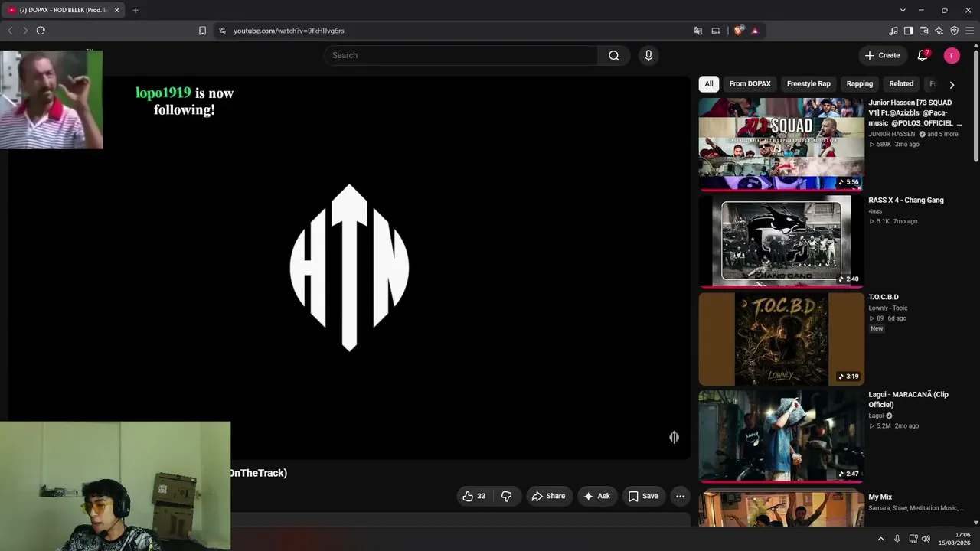Viewport: 980px width, 551px height.
Task: Open the tab search dropdown arrow
Action: pos(903,10)
